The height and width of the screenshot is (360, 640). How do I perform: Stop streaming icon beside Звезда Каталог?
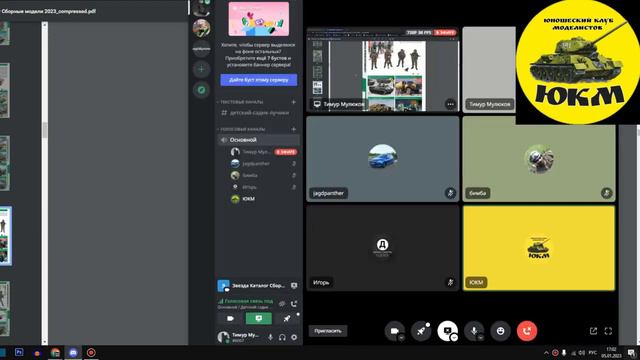(x=294, y=286)
